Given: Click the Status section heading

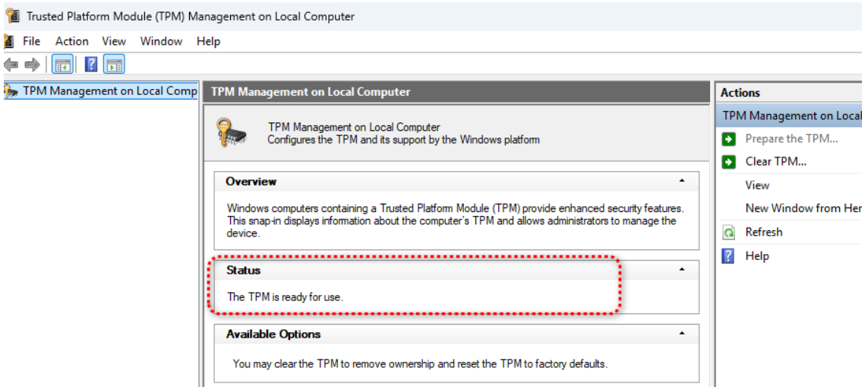Looking at the screenshot, I should click(243, 270).
